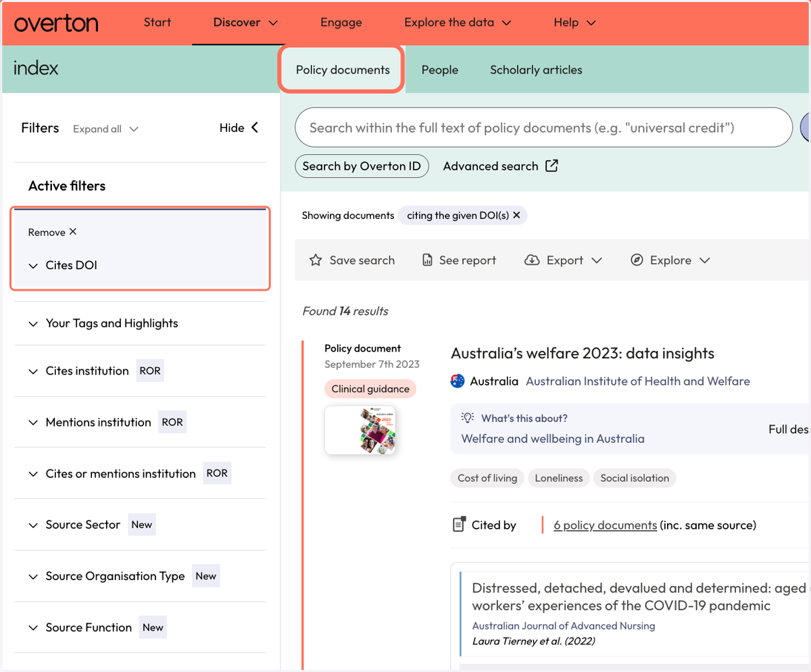
Task: Click the policy document cover thumbnail
Action: 360,430
